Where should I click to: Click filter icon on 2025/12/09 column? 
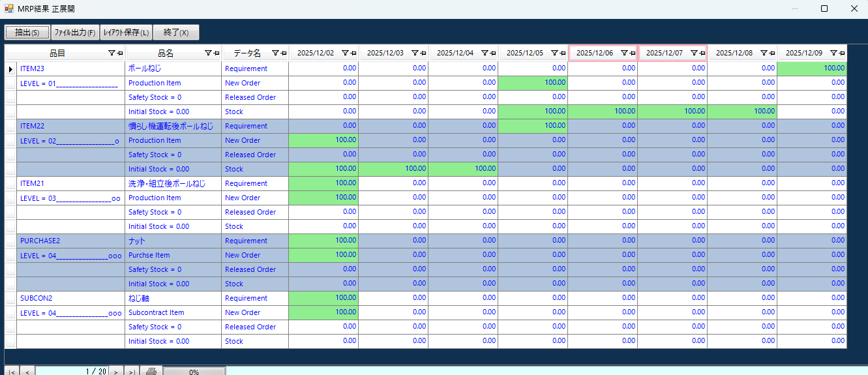click(833, 53)
